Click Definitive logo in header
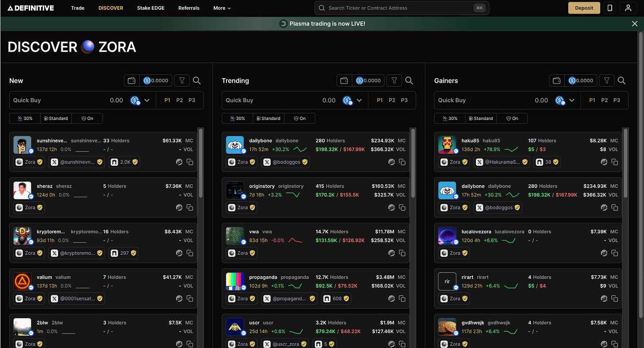644x348 pixels. pos(31,8)
